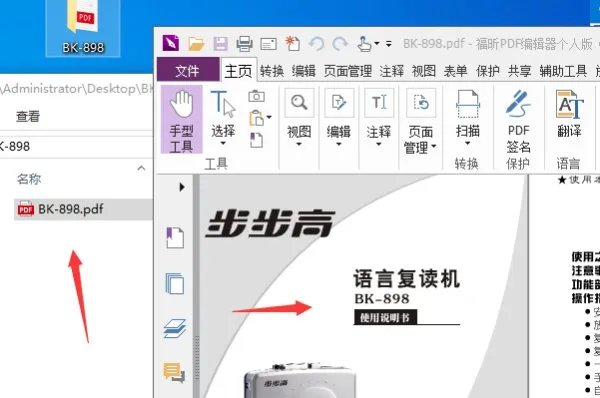Open the 保护 ribbon tab
This screenshot has width=600, height=398.
click(488, 71)
